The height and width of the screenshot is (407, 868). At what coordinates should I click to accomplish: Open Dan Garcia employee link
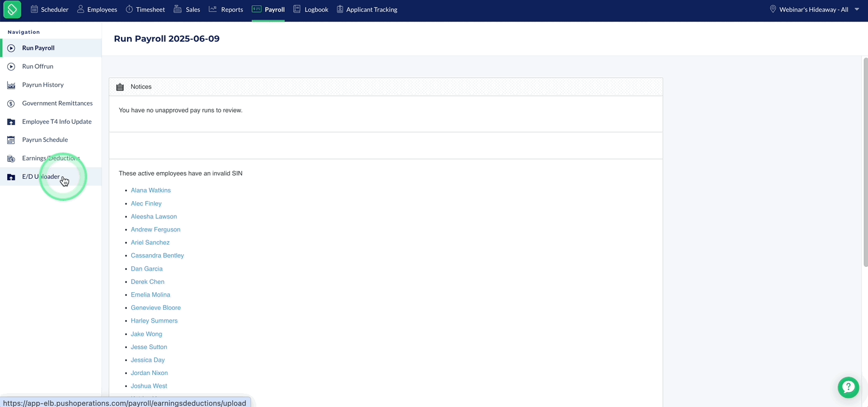(146, 269)
